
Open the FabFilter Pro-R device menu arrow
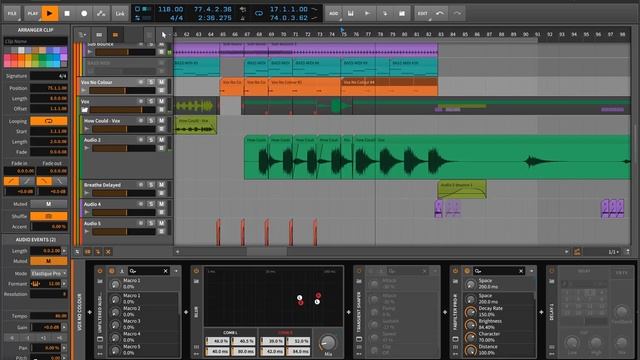(531, 271)
